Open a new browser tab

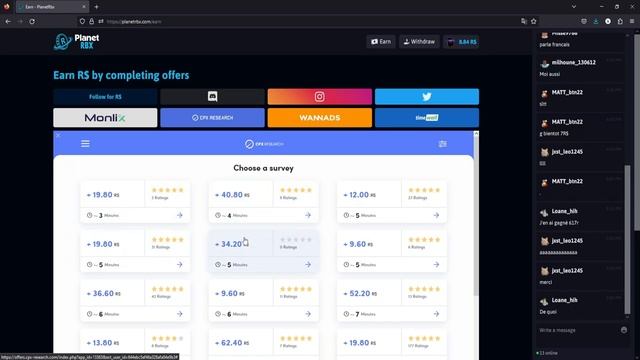point(96,7)
